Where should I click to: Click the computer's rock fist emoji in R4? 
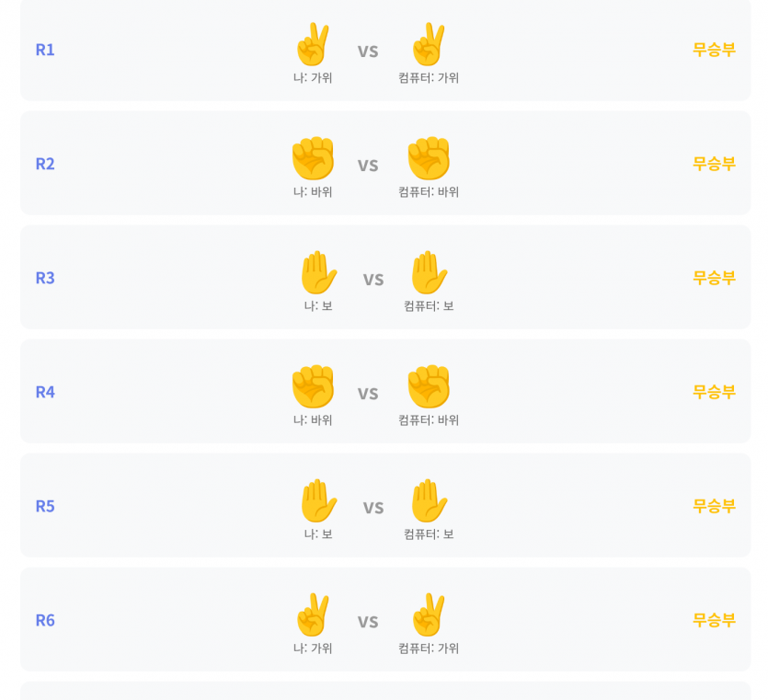pos(429,386)
